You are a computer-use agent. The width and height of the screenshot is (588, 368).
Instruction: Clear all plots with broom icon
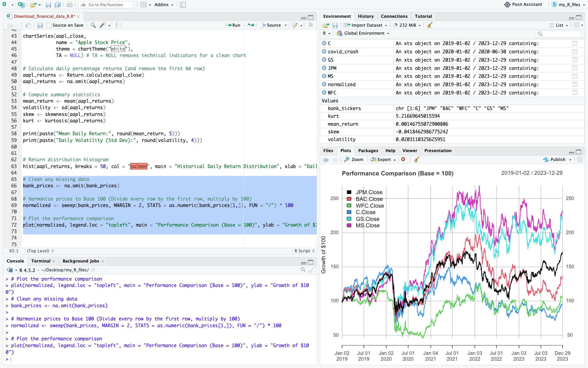416,159
